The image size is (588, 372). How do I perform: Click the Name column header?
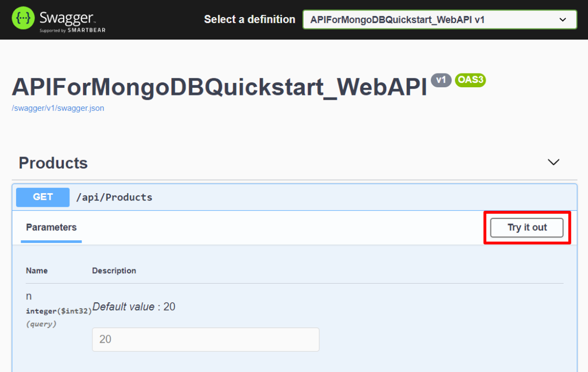click(36, 270)
